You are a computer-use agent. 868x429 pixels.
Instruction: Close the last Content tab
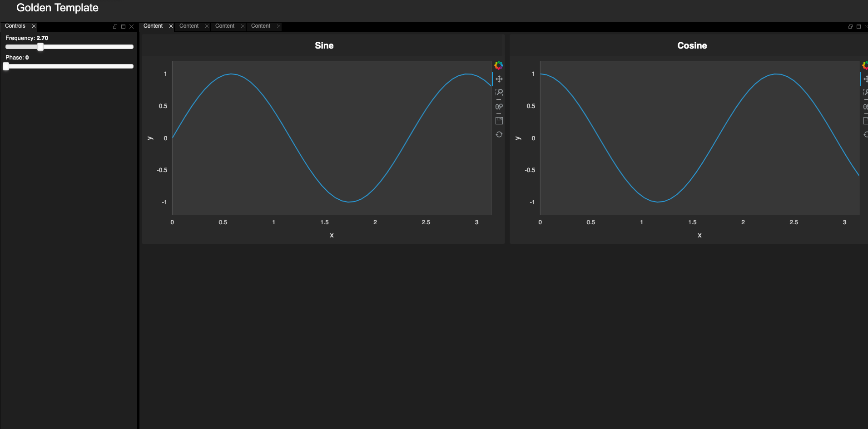278,26
